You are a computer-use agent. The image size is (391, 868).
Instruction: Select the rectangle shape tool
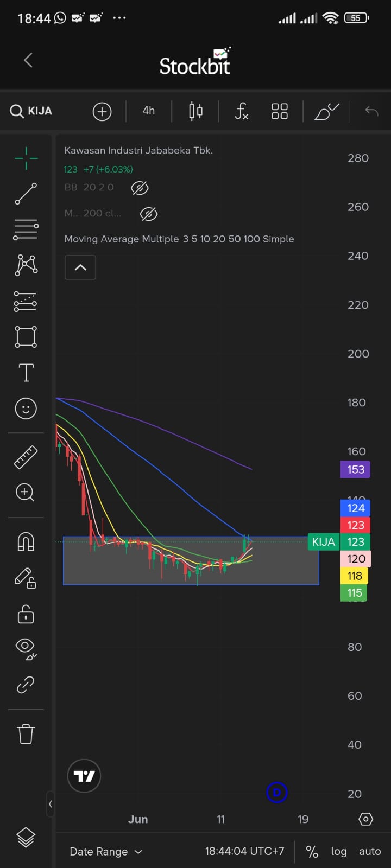(26, 337)
